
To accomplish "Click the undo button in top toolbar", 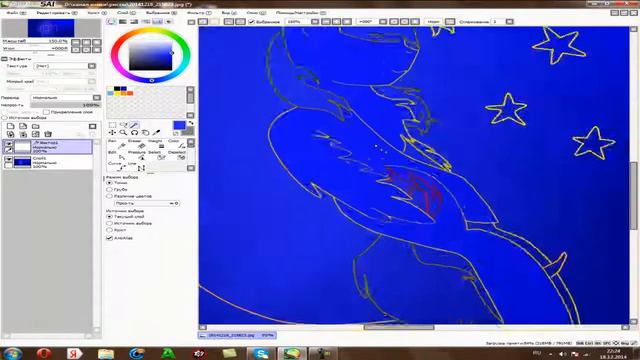I will click(203, 22).
